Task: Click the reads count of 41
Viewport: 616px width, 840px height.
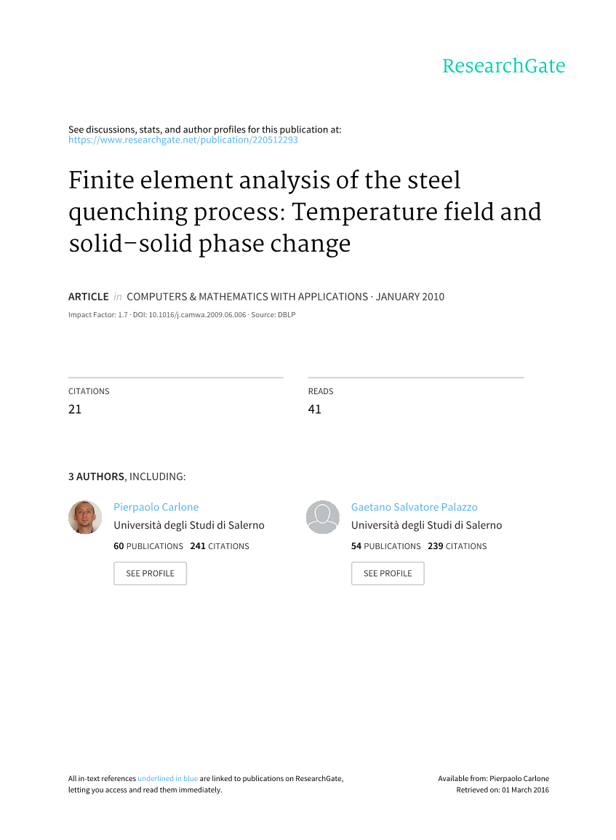Action: pyautogui.click(x=314, y=409)
